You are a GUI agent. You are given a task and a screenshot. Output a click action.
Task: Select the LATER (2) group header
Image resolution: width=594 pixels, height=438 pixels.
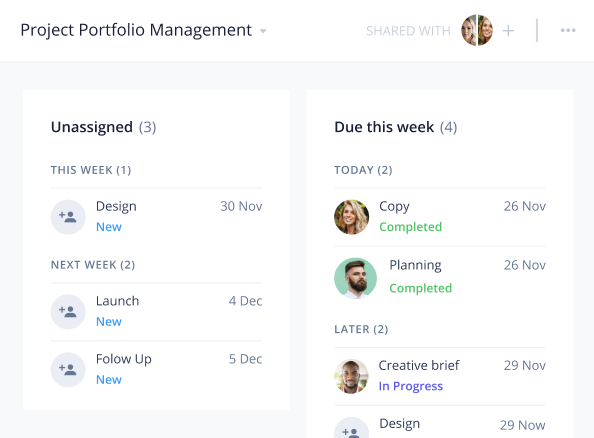pyautogui.click(x=361, y=329)
